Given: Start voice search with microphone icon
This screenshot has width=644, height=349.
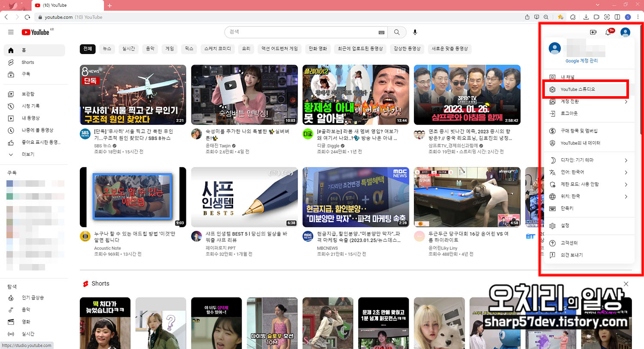Looking at the screenshot, I should pyautogui.click(x=415, y=32).
